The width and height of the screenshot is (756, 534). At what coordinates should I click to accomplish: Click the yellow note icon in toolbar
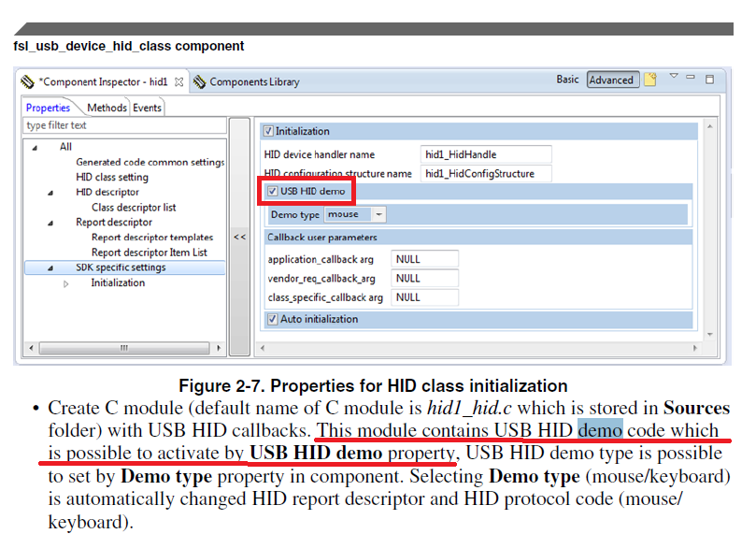650,79
